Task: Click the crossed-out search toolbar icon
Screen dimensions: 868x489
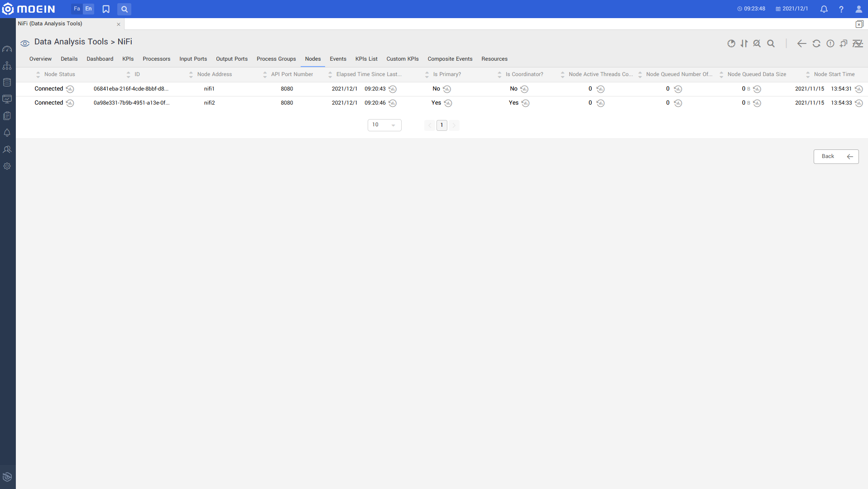Action: 757,43
